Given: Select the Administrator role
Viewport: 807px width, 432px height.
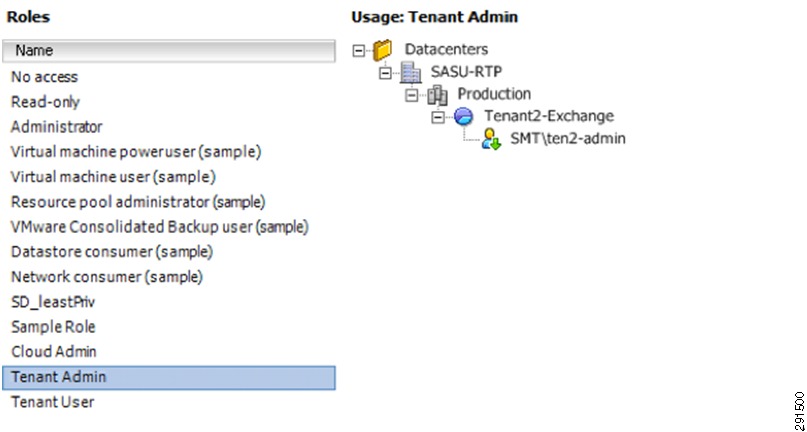Looking at the screenshot, I should pos(56,127).
